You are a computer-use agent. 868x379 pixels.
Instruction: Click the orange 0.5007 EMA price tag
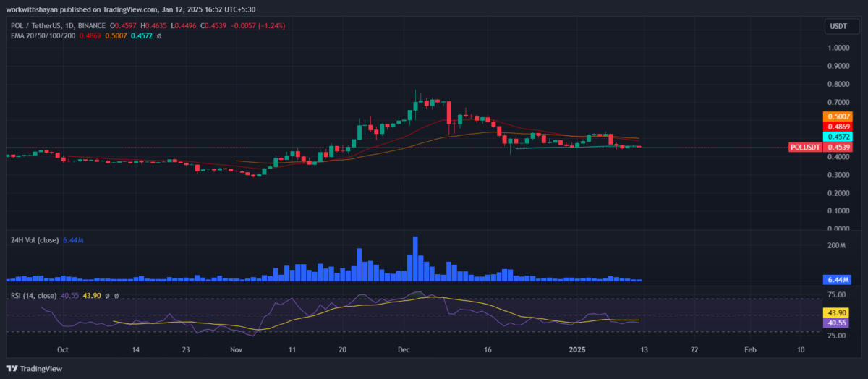coord(838,116)
